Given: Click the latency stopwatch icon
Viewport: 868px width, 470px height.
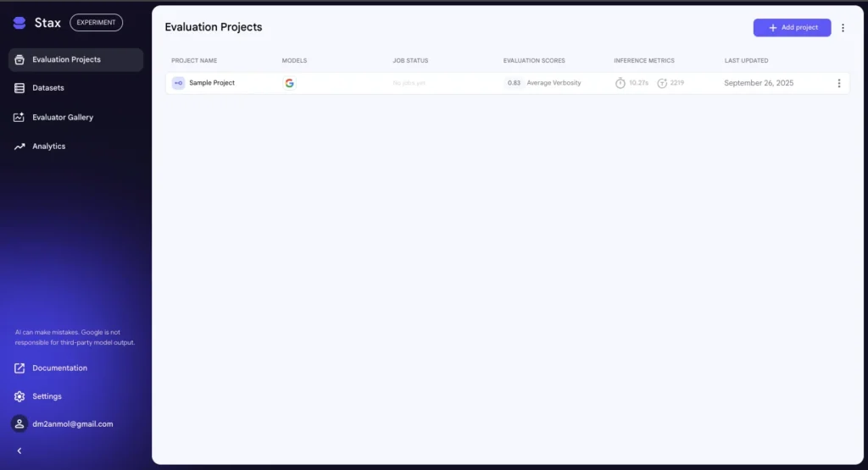Looking at the screenshot, I should click(x=620, y=83).
